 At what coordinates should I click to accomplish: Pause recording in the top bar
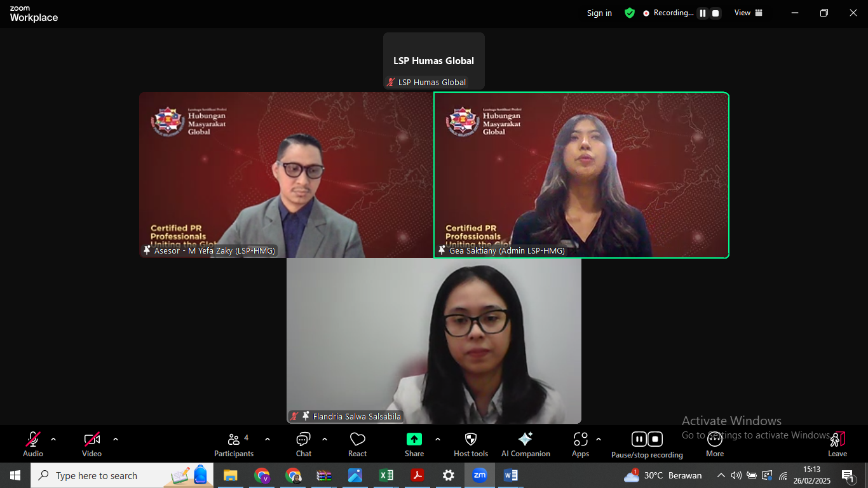click(703, 13)
